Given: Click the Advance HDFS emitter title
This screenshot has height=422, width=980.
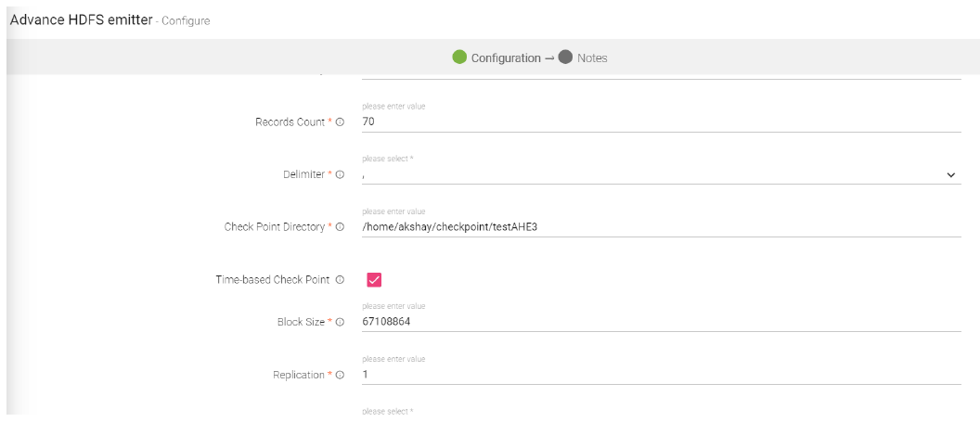Looking at the screenshot, I should 81,19.
